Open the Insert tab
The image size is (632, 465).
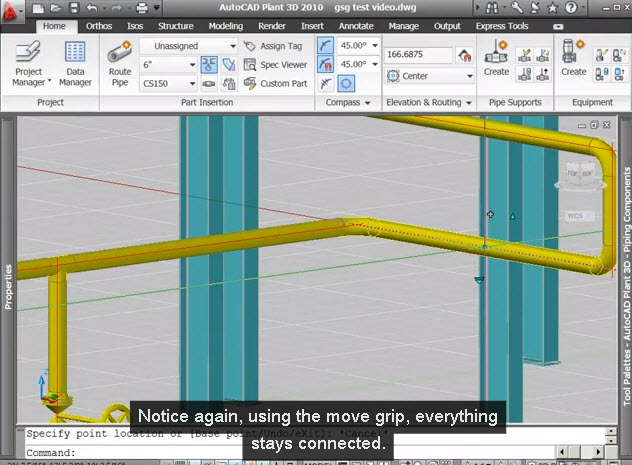(x=312, y=26)
